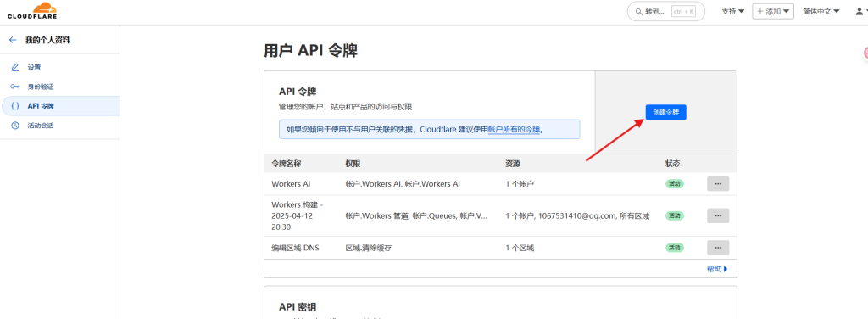Expand the 支持 dropdown
This screenshot has height=319, width=868.
pyautogui.click(x=733, y=11)
